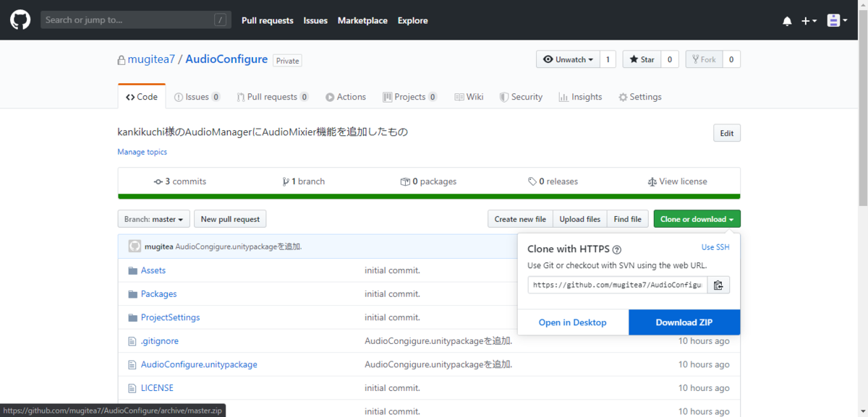This screenshot has height=417, width=868.
Task: View the 3 commits history
Action: [180, 181]
